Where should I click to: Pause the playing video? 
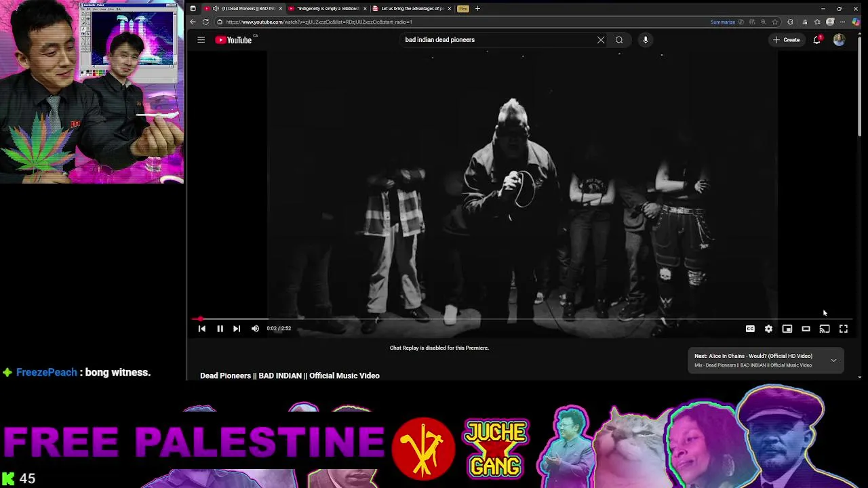[220, 329]
